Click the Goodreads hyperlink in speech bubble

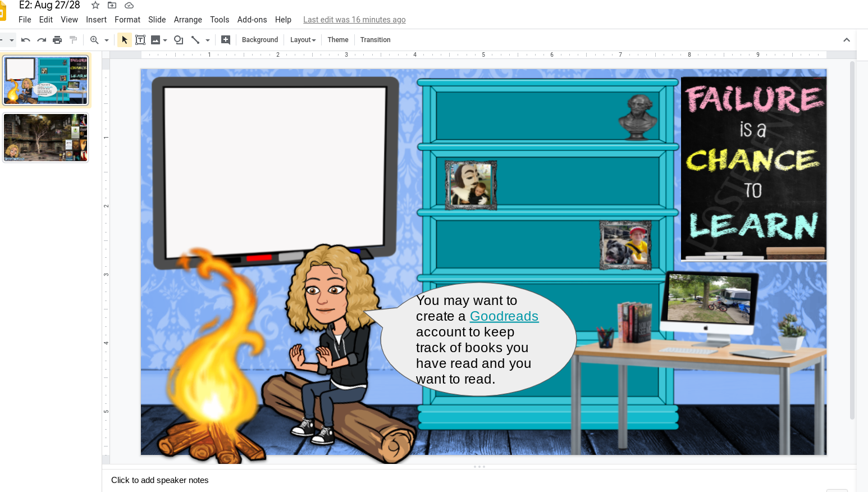tap(504, 316)
